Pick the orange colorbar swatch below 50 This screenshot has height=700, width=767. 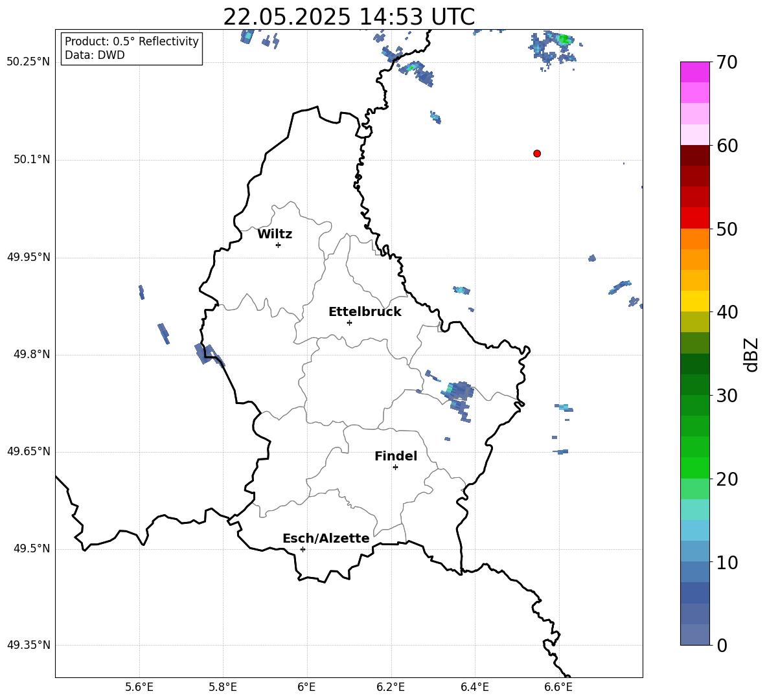tap(695, 239)
